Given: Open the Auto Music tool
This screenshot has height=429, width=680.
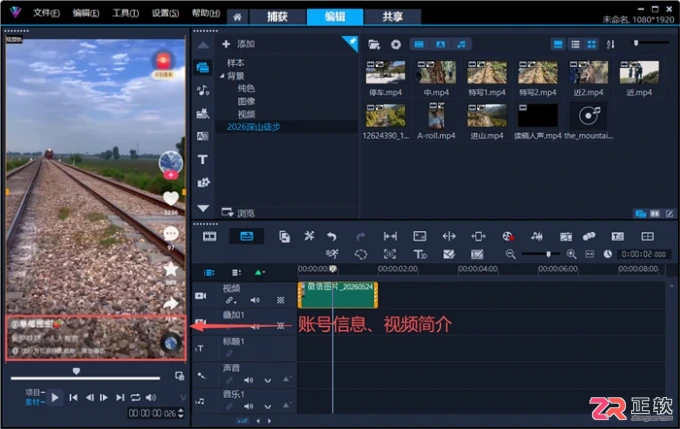Looking at the screenshot, I should (x=566, y=236).
